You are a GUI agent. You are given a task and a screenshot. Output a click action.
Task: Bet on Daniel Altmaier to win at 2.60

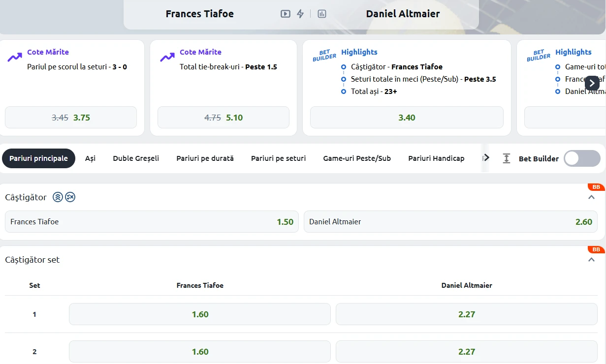tap(450, 222)
